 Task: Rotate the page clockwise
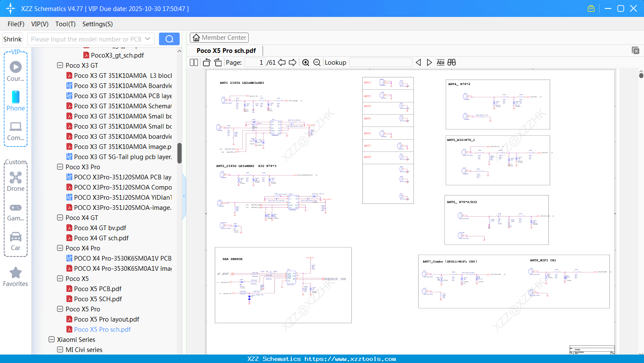[x=218, y=63]
